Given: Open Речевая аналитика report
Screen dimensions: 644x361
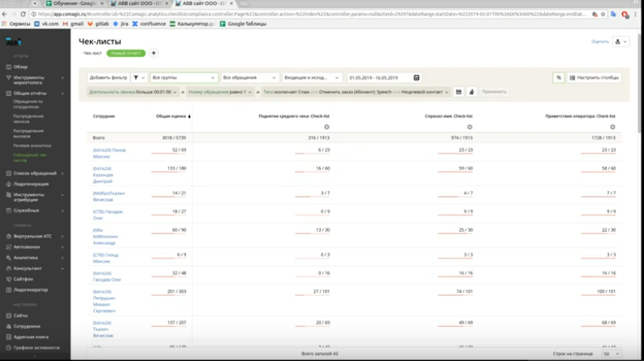Looking at the screenshot, I should [x=32, y=146].
